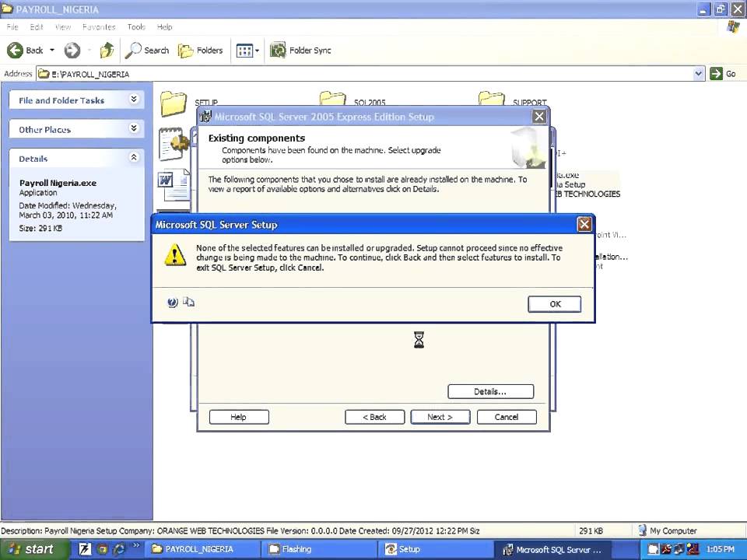Go Back in Explorer toolbar
The width and height of the screenshot is (747, 560).
click(25, 50)
